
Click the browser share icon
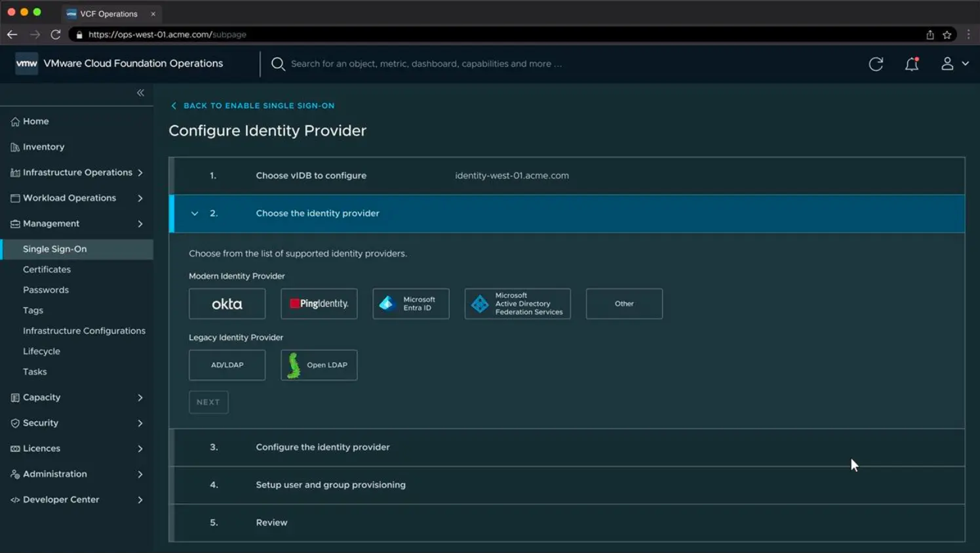[930, 35]
